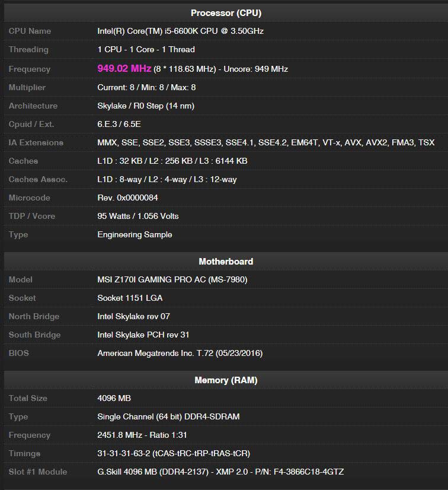Click the Engineering Sample type value
Image resolution: width=448 pixels, height=490 pixels.
point(135,234)
